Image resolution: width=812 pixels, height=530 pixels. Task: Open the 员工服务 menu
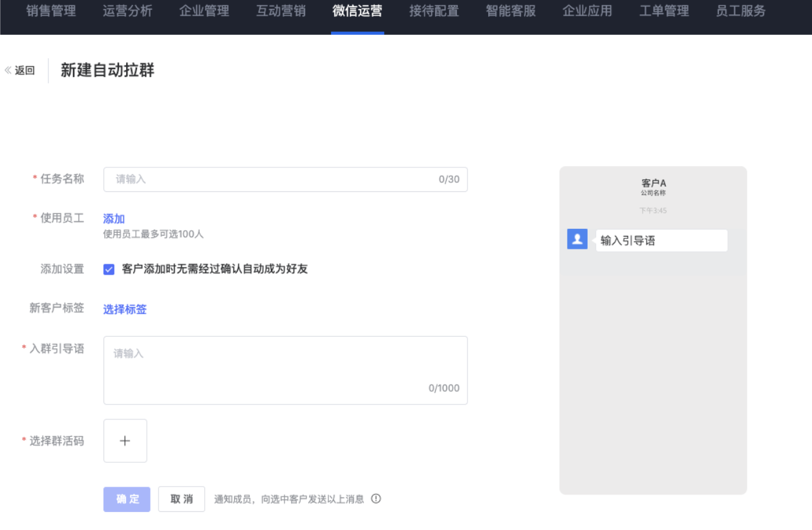pyautogui.click(x=740, y=11)
